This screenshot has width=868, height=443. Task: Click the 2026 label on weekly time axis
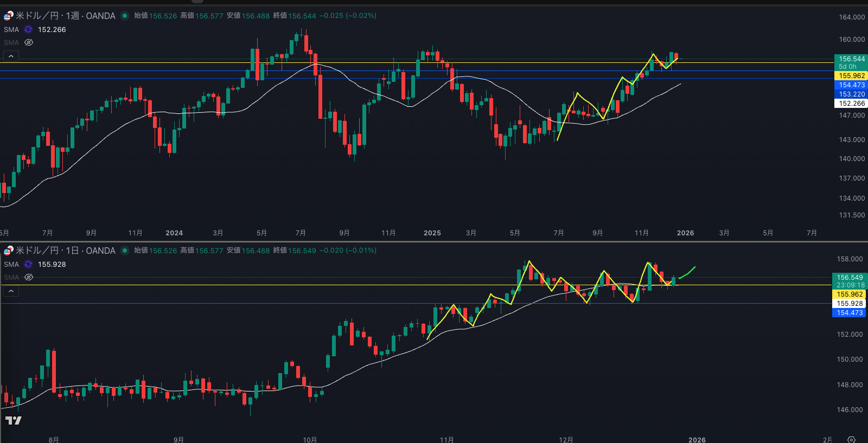coord(685,233)
